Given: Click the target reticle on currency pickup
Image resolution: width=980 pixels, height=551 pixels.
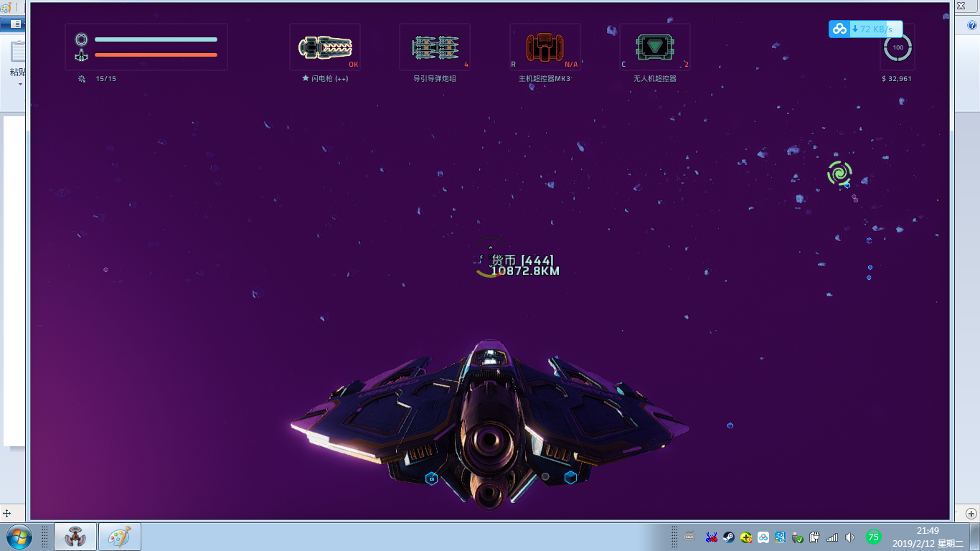Looking at the screenshot, I should (x=489, y=257).
